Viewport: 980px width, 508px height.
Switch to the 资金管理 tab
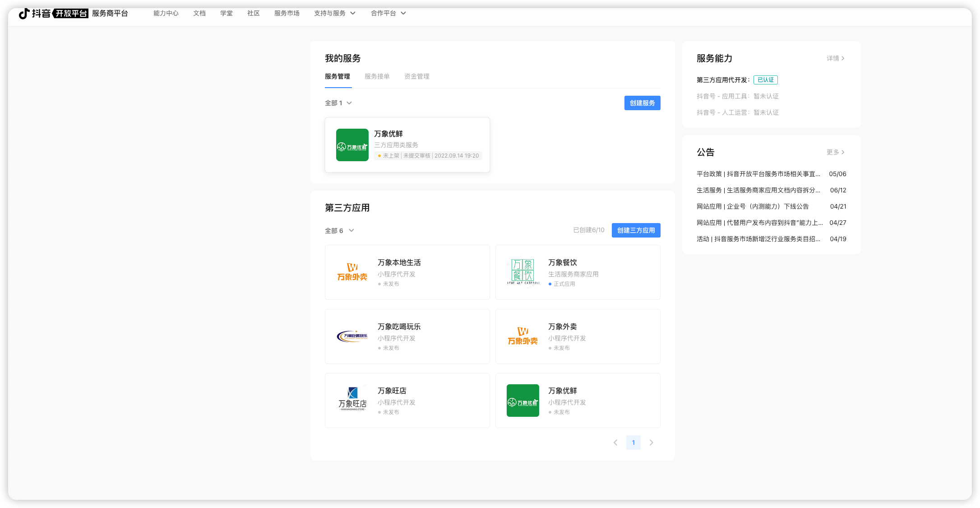[x=417, y=76]
